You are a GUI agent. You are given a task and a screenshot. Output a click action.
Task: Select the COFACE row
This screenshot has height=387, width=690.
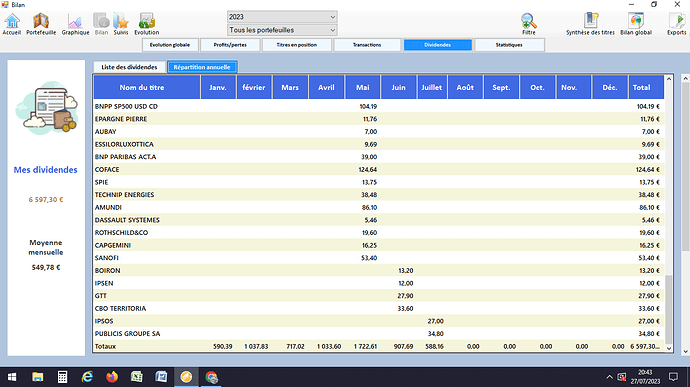click(378, 170)
